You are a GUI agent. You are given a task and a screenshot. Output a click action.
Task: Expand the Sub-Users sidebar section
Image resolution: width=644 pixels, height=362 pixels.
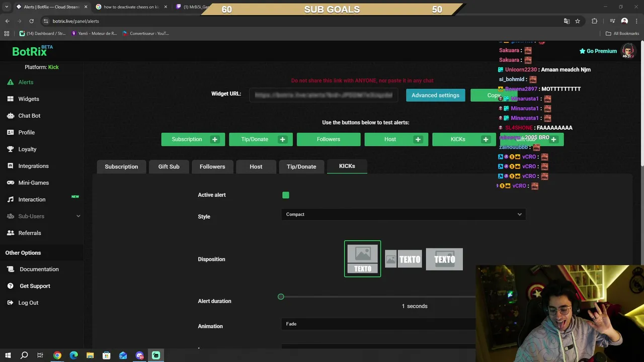(x=43, y=216)
